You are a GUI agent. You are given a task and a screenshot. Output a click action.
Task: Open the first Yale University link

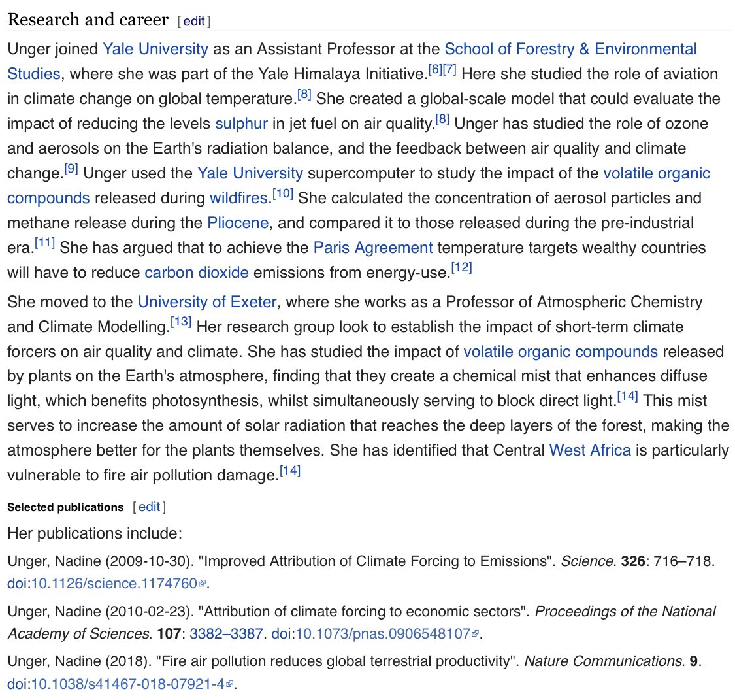155,49
